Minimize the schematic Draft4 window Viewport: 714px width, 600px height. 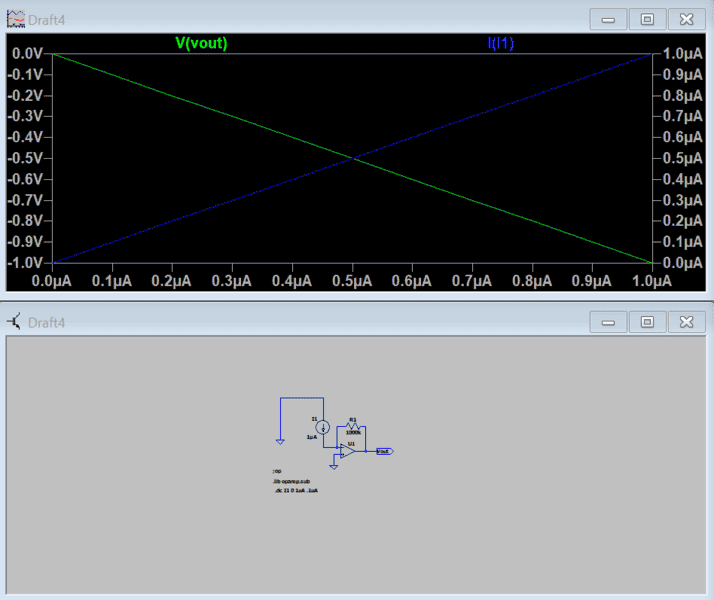tap(608, 322)
